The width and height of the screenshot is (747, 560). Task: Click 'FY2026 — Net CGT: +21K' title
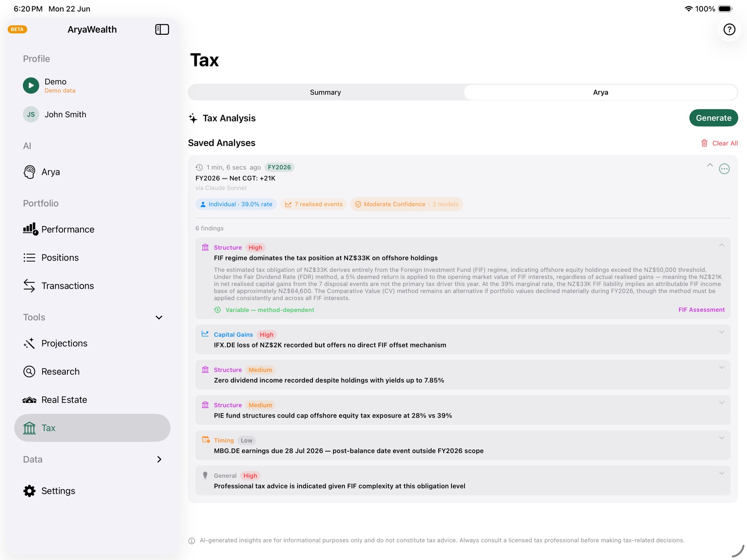click(x=235, y=178)
